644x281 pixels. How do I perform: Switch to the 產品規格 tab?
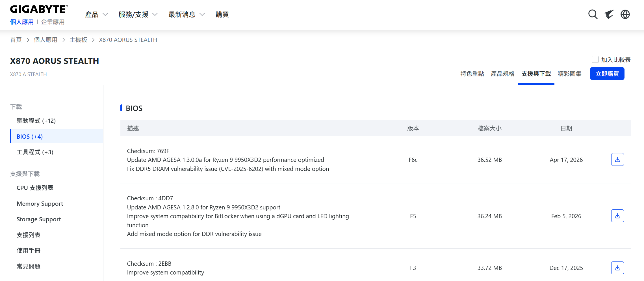[x=502, y=74]
